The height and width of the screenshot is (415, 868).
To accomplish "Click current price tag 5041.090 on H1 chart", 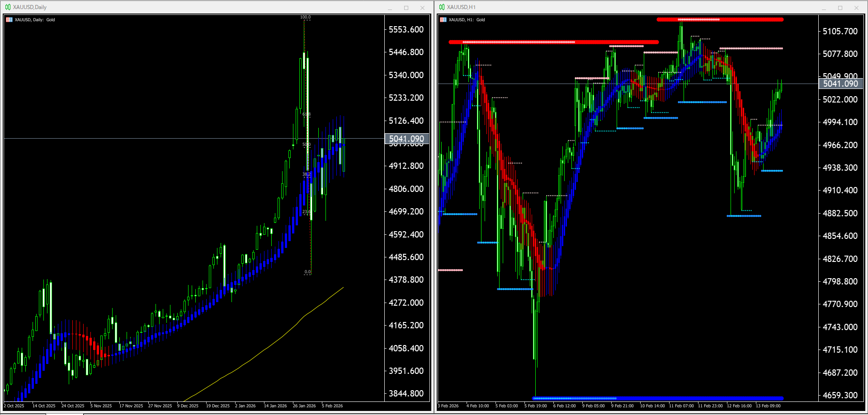I will [x=840, y=84].
